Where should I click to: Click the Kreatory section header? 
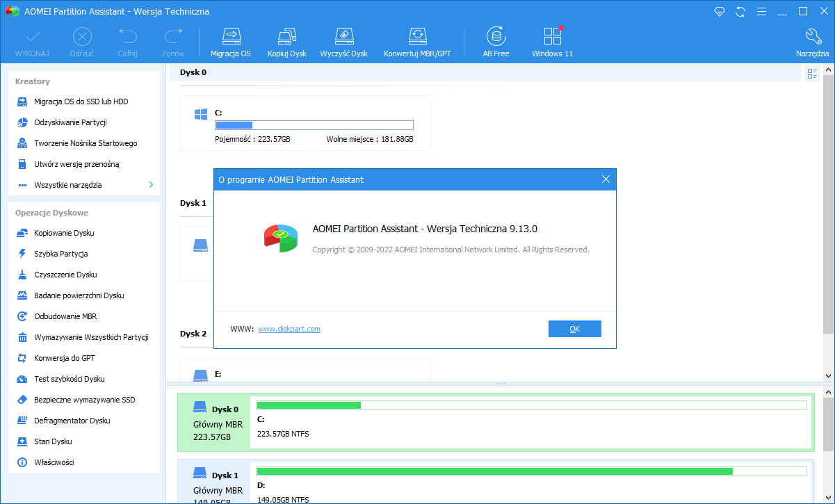tap(33, 81)
